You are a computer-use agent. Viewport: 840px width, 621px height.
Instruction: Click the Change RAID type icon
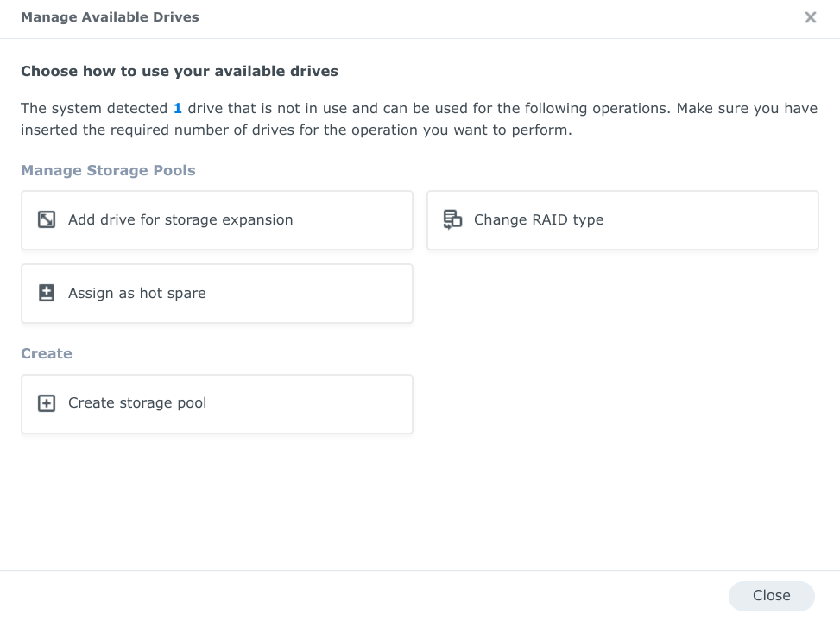[x=452, y=219]
